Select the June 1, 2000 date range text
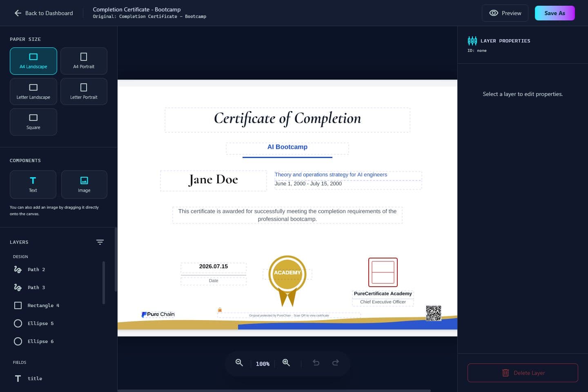Screen dimensions: 588x392 348,185
